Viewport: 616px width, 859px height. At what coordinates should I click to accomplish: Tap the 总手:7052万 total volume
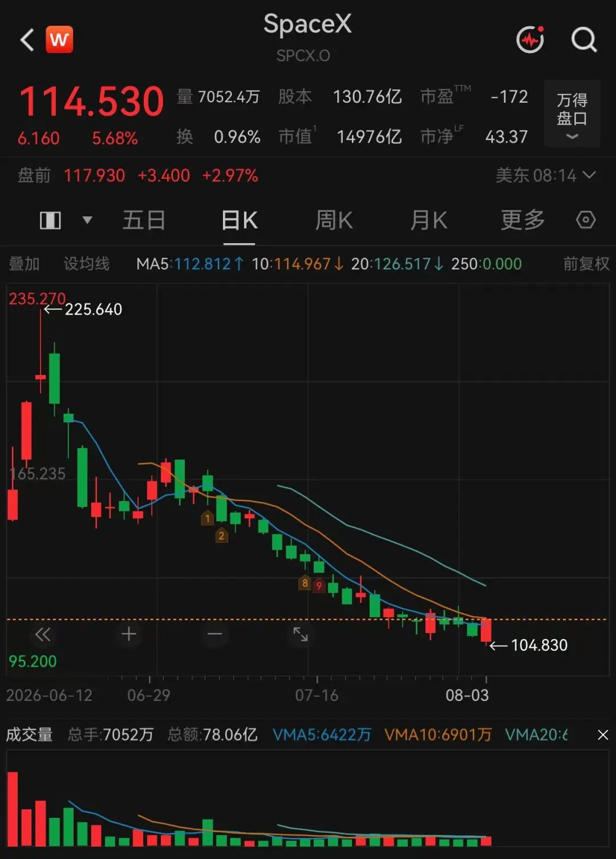(111, 735)
